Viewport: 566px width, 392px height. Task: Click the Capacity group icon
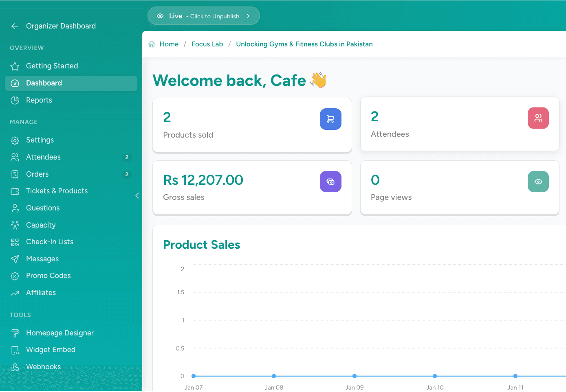[x=15, y=225]
